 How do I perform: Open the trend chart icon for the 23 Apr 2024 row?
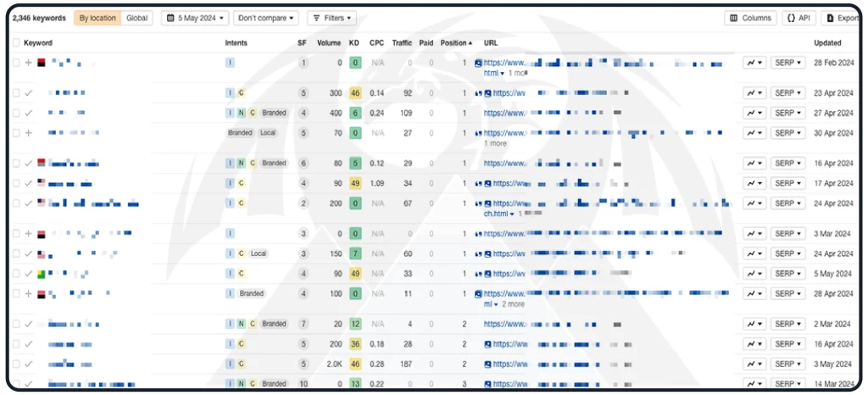click(754, 92)
